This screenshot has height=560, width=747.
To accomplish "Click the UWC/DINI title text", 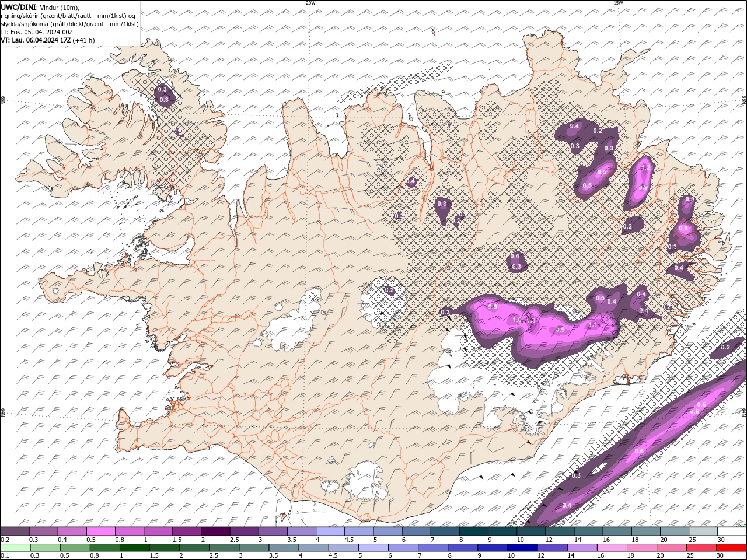I will coord(18,7).
